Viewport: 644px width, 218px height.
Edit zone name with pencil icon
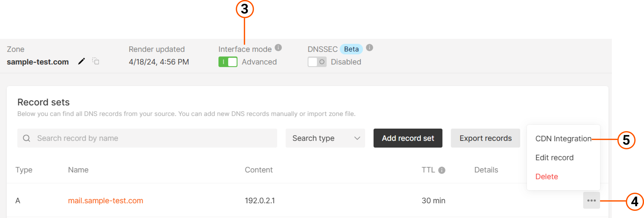[x=81, y=61]
